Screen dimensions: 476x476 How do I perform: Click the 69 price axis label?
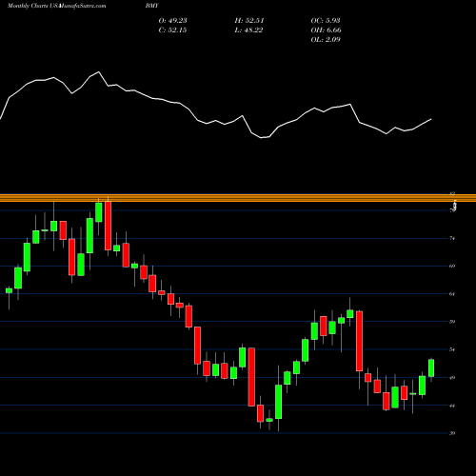[452, 266]
